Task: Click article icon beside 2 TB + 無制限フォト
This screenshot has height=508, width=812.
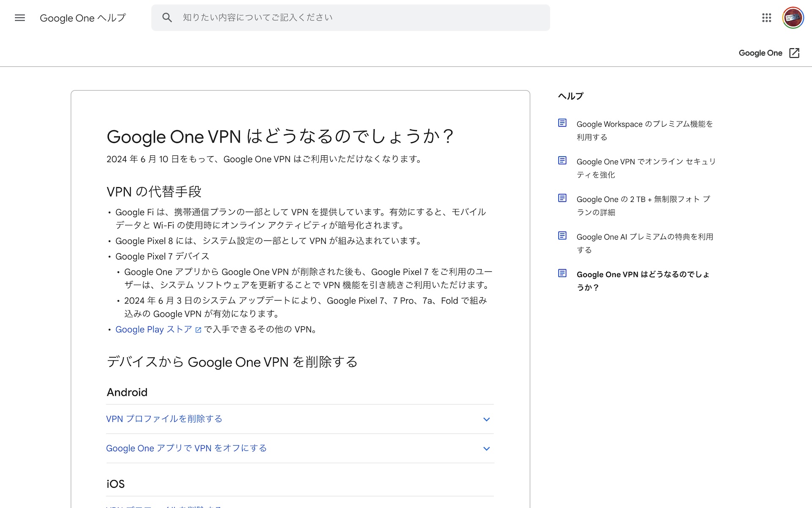Action: pos(562,198)
